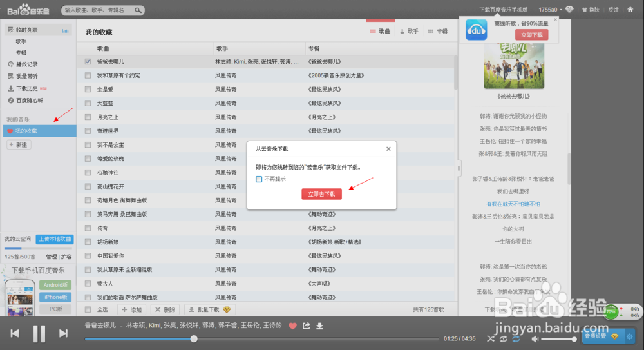The height and width of the screenshot is (350, 644).
Task: Click 管理 cloud space manage link
Action: coord(52,257)
